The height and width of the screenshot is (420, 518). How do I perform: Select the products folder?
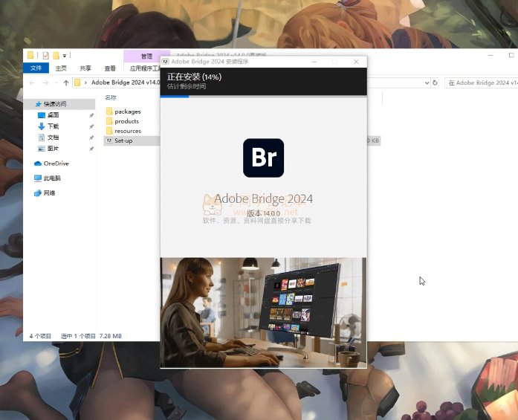pos(126,121)
